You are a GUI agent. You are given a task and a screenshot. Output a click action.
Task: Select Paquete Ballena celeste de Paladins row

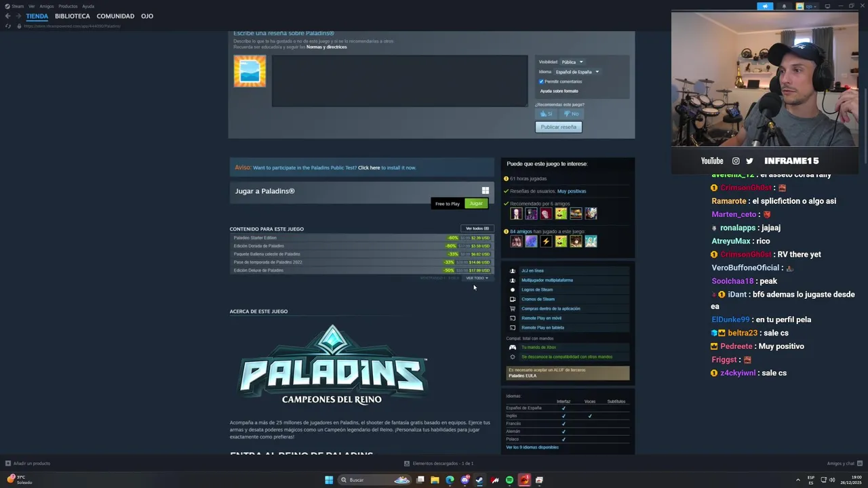click(x=361, y=254)
